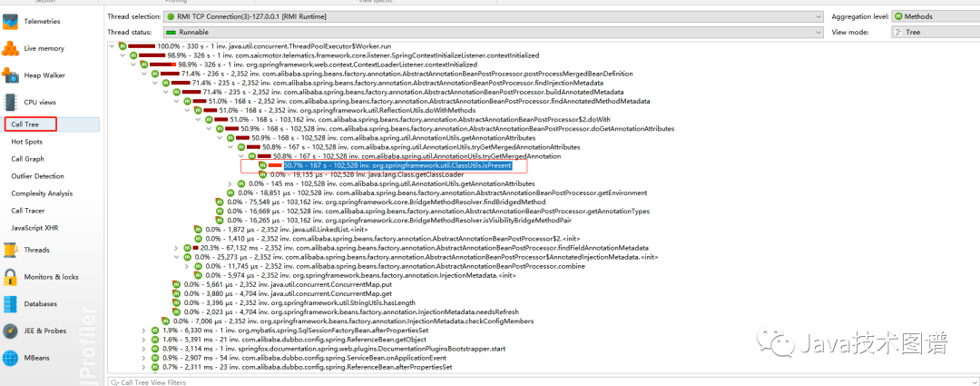
Task: Click the Tree view mode icon
Action: click(x=898, y=32)
